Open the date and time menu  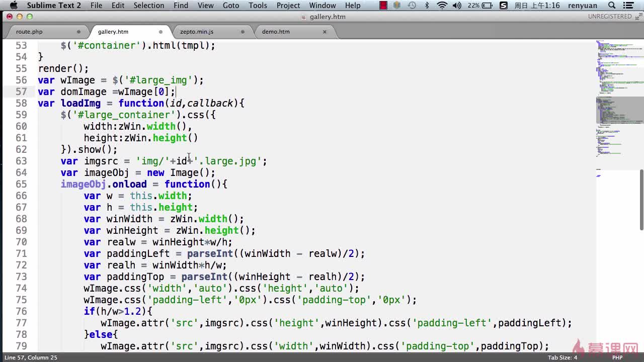pos(537,6)
